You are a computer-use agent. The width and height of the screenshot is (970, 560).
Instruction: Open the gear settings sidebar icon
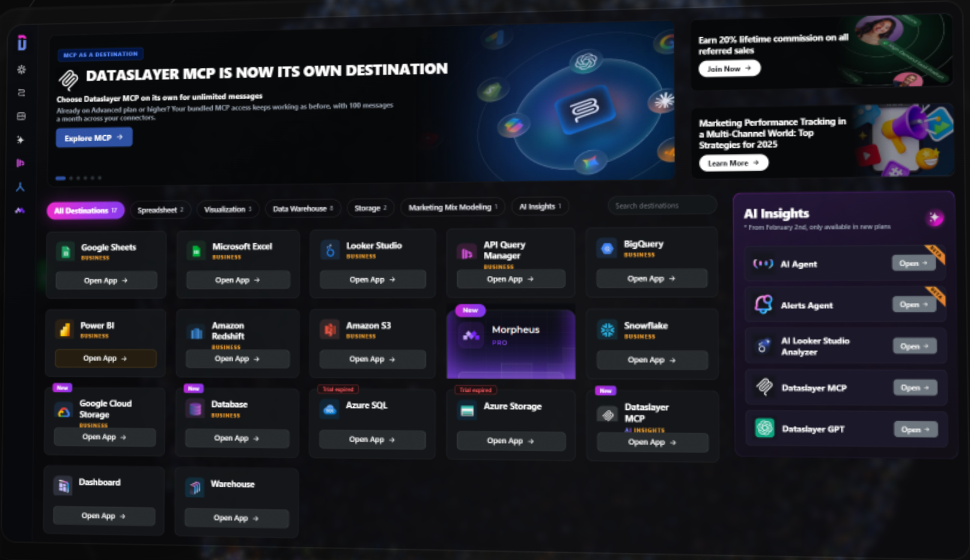[x=21, y=70]
